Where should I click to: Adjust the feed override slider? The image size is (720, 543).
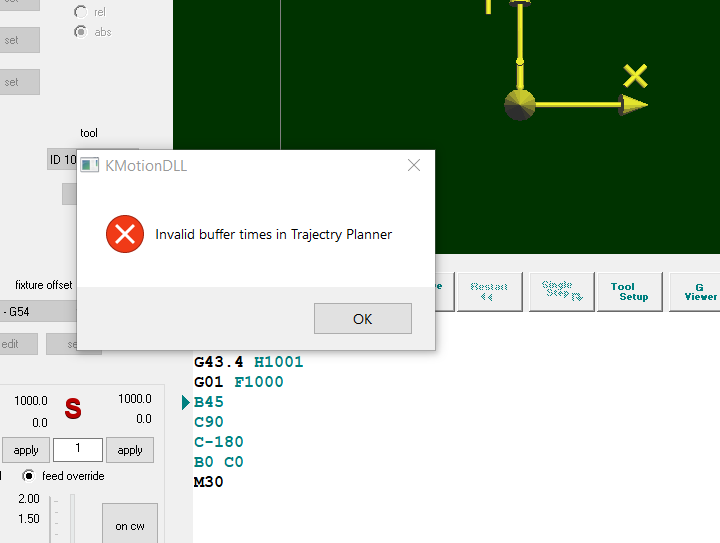pyautogui.click(x=71, y=515)
